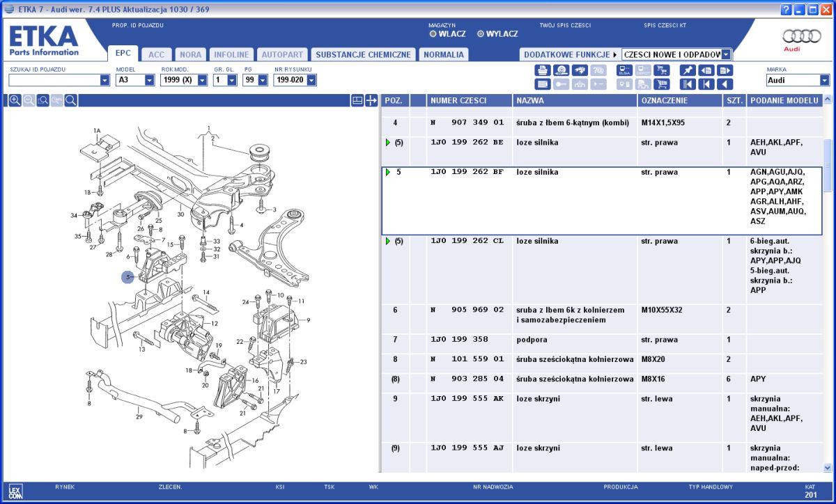Go to next illustration page icon
The width and height of the screenshot is (836, 504).
pos(725,70)
